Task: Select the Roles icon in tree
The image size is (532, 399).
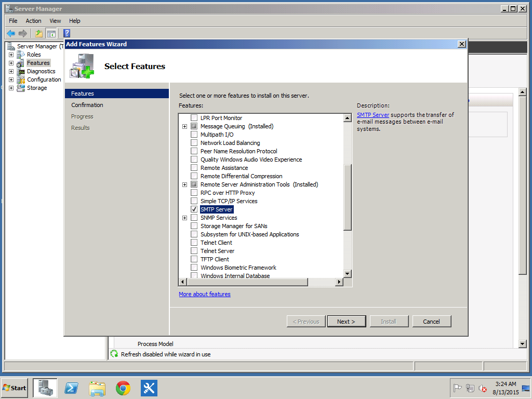Action: point(21,54)
